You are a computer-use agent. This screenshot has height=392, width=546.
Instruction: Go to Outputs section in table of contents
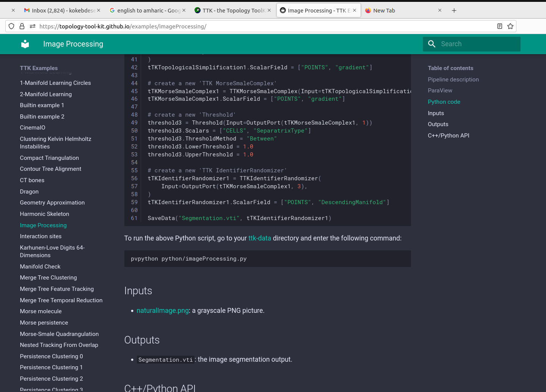tap(438, 124)
